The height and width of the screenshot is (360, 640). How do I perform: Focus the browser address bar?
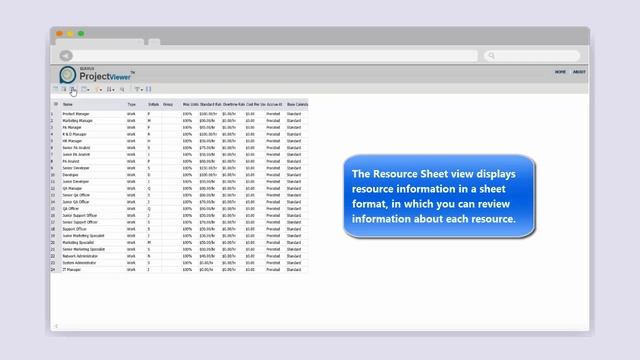(276, 56)
